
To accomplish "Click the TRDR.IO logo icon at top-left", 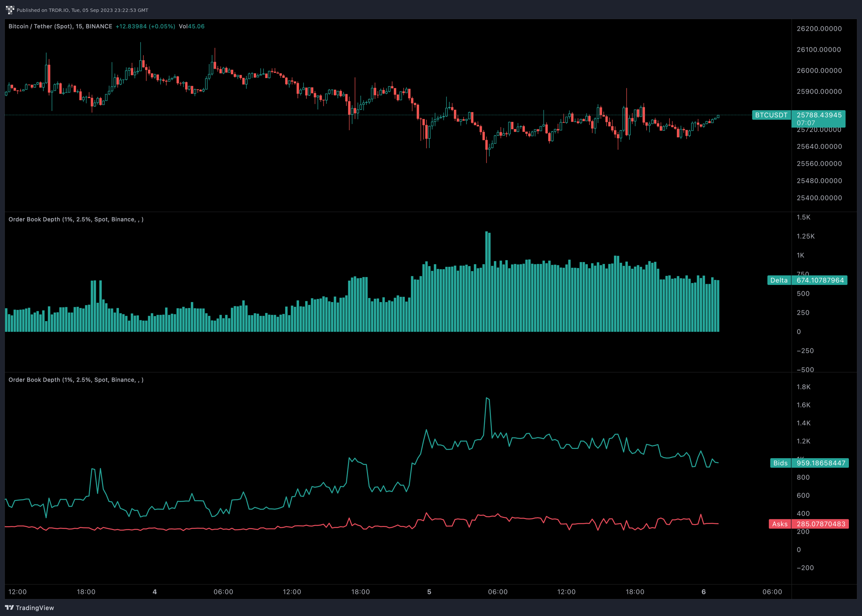I will [x=10, y=10].
